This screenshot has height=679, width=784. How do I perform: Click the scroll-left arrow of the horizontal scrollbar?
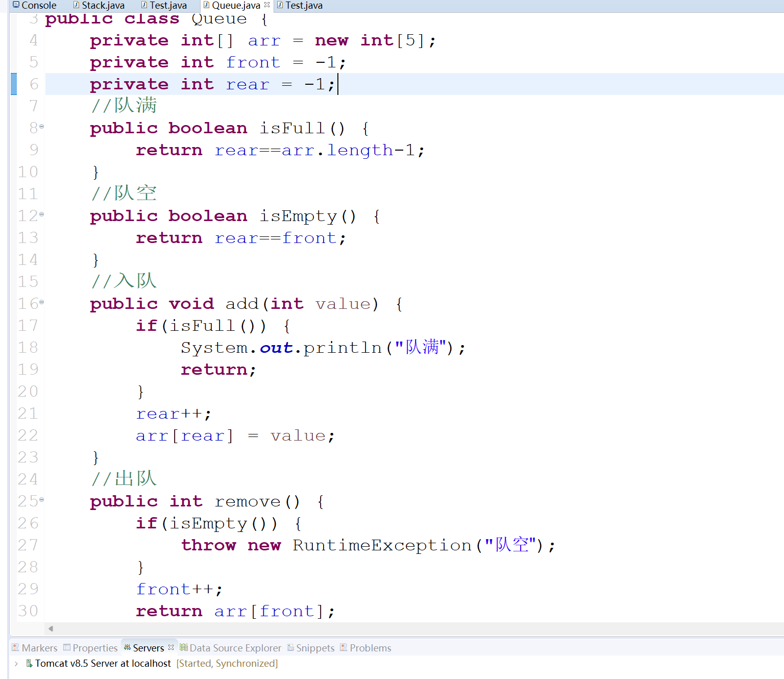51,628
